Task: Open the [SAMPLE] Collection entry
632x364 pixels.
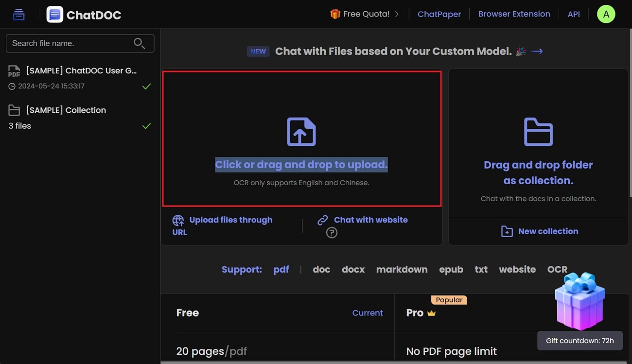Action: point(66,110)
